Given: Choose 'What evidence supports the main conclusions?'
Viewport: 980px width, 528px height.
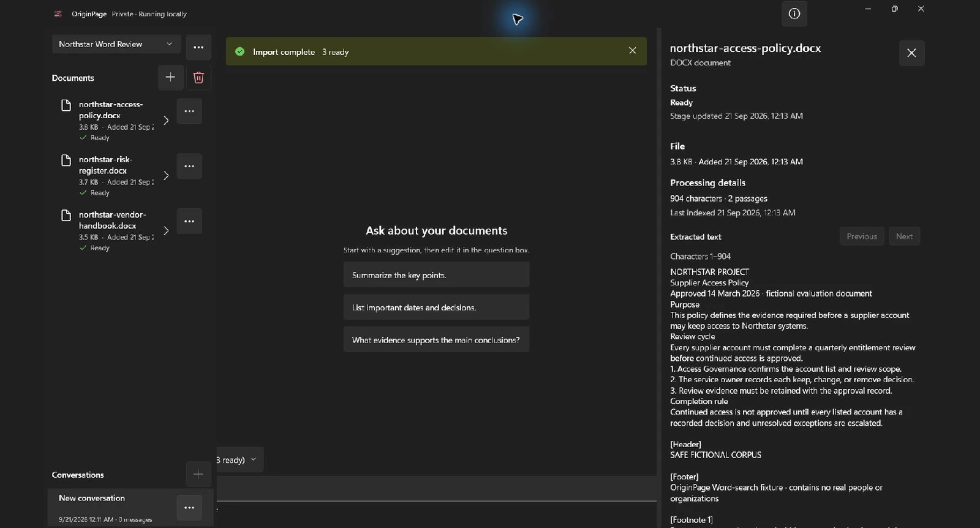Looking at the screenshot, I should tap(436, 340).
